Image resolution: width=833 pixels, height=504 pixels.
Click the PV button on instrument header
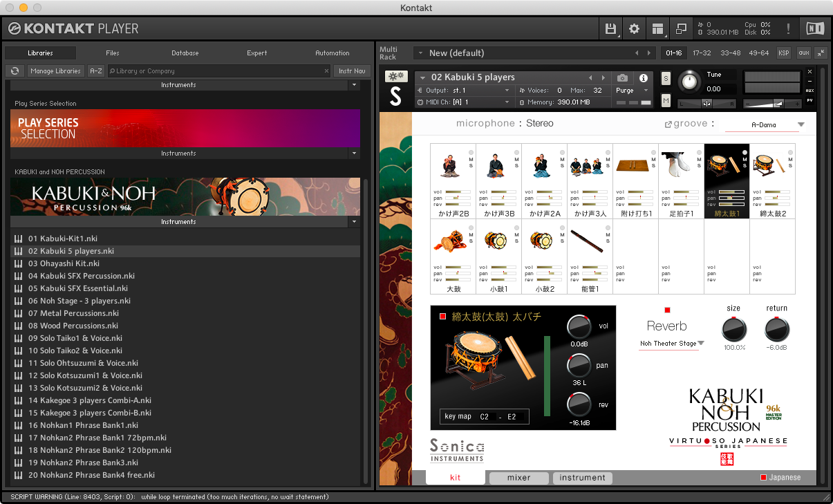click(809, 101)
